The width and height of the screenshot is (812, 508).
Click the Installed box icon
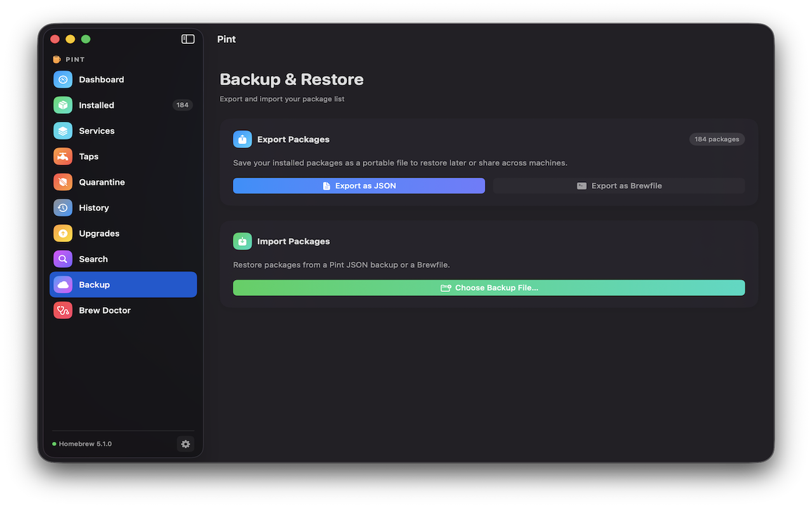pos(63,105)
